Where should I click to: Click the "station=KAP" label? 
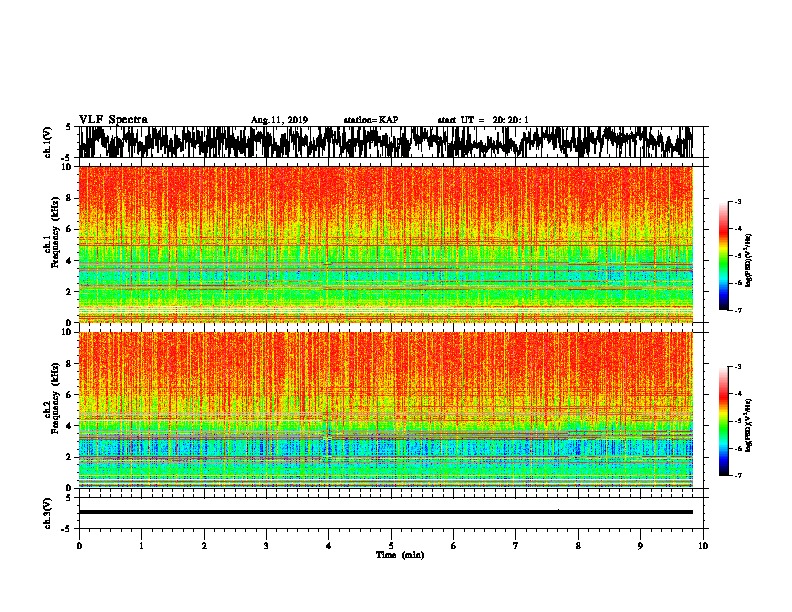371,120
